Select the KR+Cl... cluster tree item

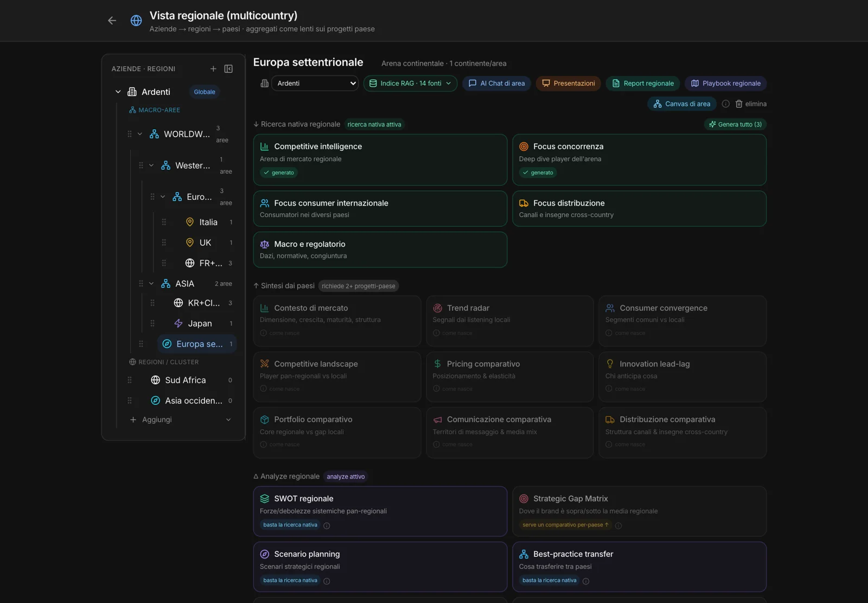pyautogui.click(x=203, y=303)
